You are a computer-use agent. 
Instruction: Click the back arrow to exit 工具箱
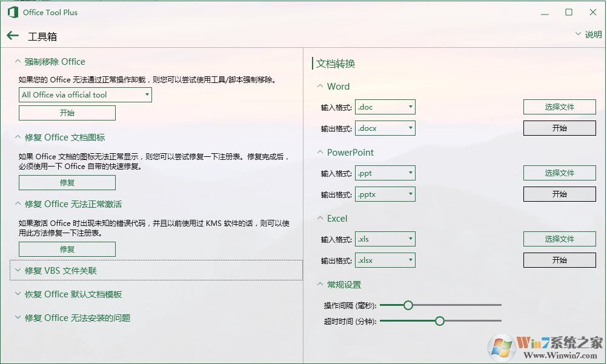tap(12, 35)
